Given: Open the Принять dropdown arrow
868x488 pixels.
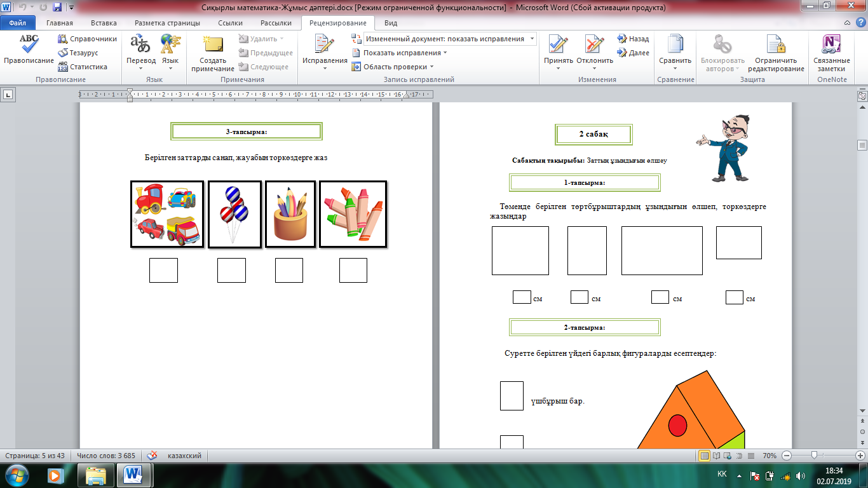Looking at the screenshot, I should 559,67.
